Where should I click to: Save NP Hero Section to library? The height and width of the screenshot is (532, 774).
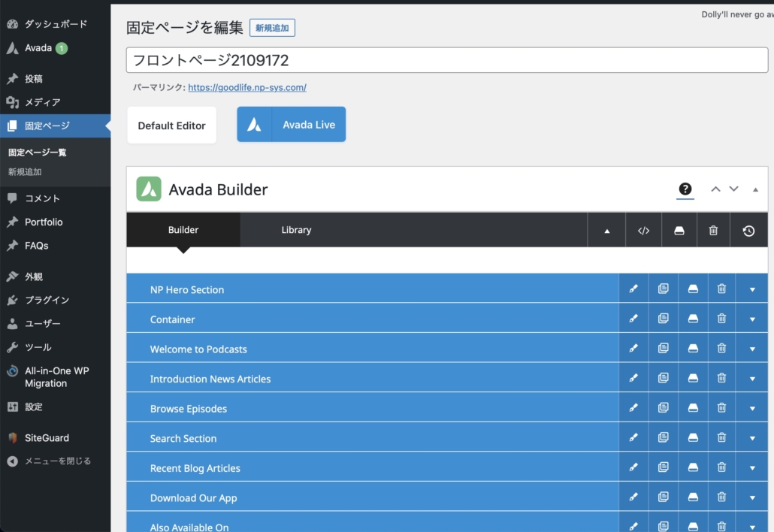pyautogui.click(x=693, y=289)
